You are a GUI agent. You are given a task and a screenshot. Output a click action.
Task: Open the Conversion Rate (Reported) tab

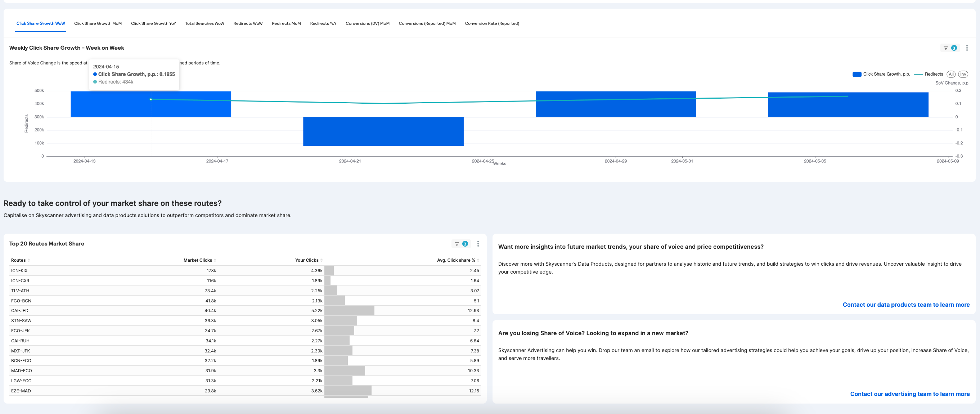click(493, 23)
